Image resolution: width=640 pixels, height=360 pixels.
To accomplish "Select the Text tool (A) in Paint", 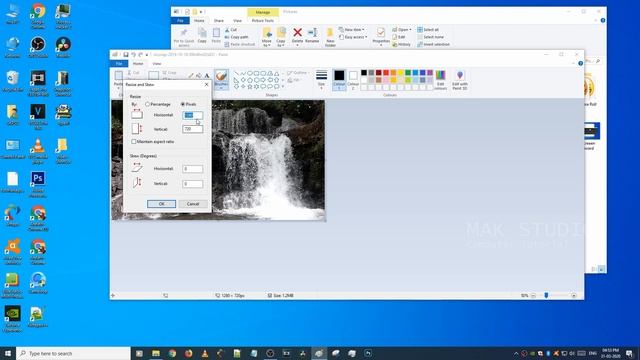I will pyautogui.click(x=207, y=76).
